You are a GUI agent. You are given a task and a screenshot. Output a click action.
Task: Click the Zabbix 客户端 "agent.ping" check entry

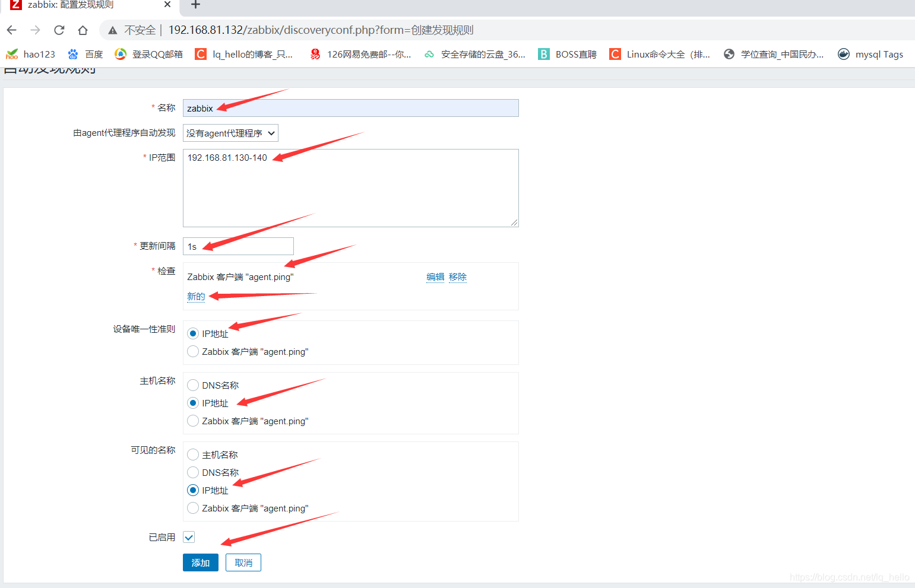click(x=240, y=277)
